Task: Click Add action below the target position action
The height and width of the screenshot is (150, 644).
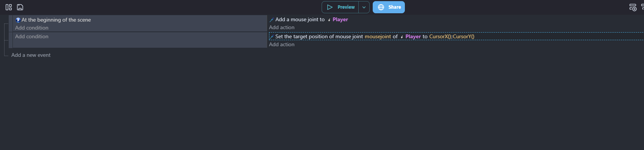Action: 282,44
